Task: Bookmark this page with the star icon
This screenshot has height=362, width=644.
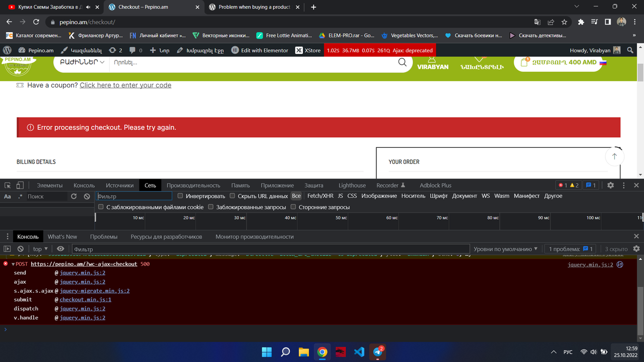Action: pos(565,22)
